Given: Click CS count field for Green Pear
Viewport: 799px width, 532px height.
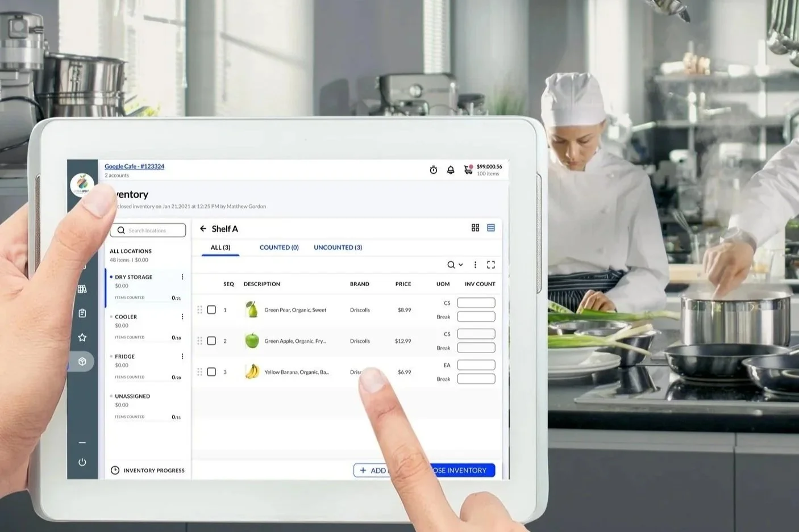Looking at the screenshot, I should [x=476, y=303].
